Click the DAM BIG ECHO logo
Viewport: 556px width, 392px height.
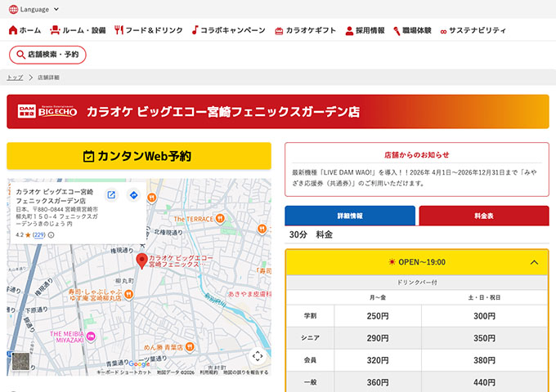(x=47, y=111)
